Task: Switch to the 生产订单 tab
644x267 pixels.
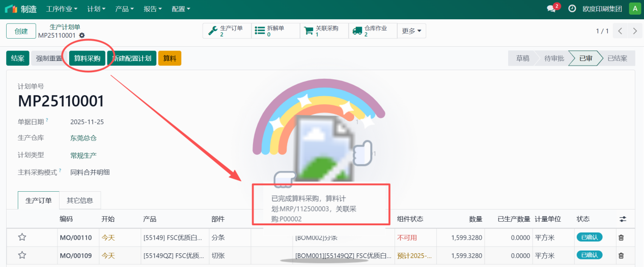Action: 39,200
